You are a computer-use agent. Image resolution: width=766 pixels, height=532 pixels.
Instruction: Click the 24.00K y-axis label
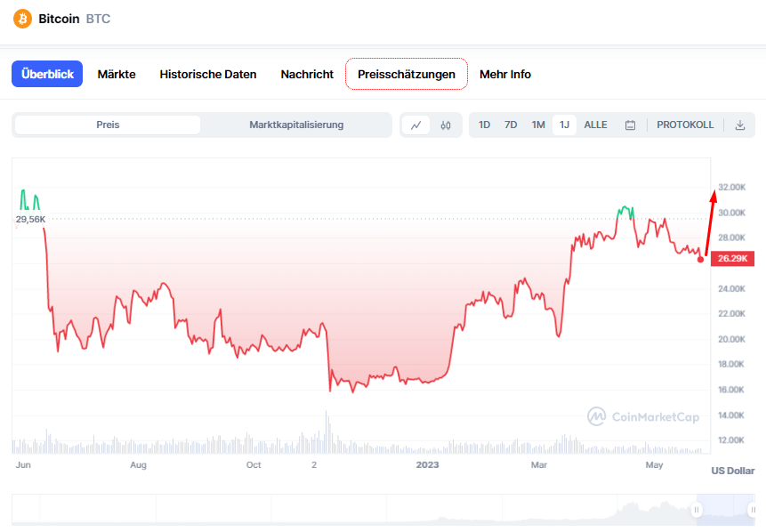pos(732,289)
